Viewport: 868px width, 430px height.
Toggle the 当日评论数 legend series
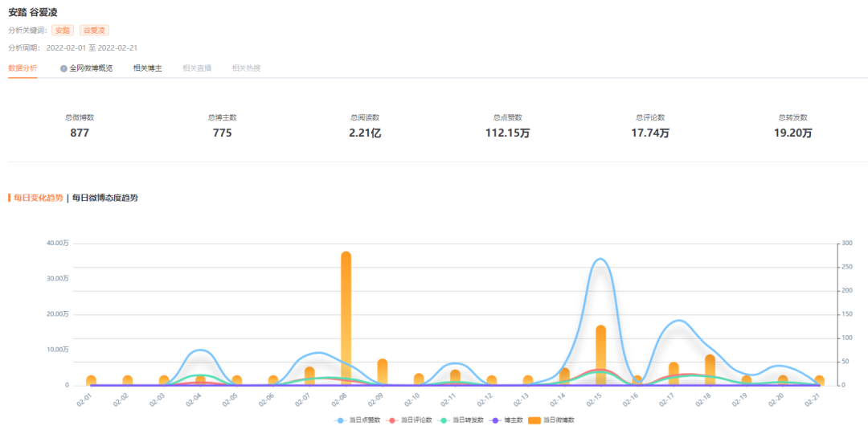[x=408, y=420]
